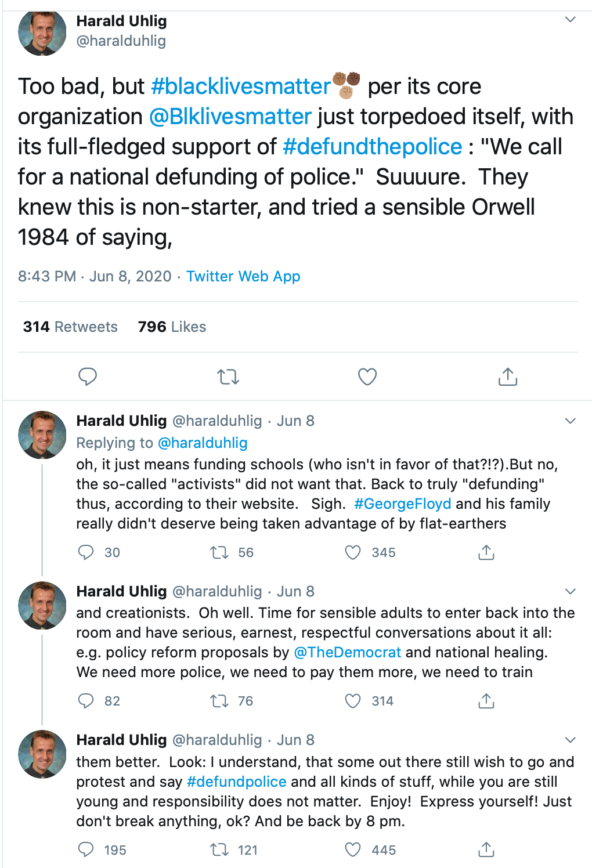This screenshot has width=592, height=868.
Task: Retweet the reply with 121 retweets
Action: [x=219, y=849]
